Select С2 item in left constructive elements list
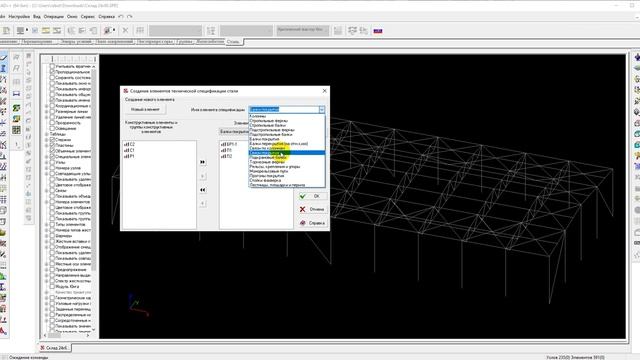 point(129,144)
